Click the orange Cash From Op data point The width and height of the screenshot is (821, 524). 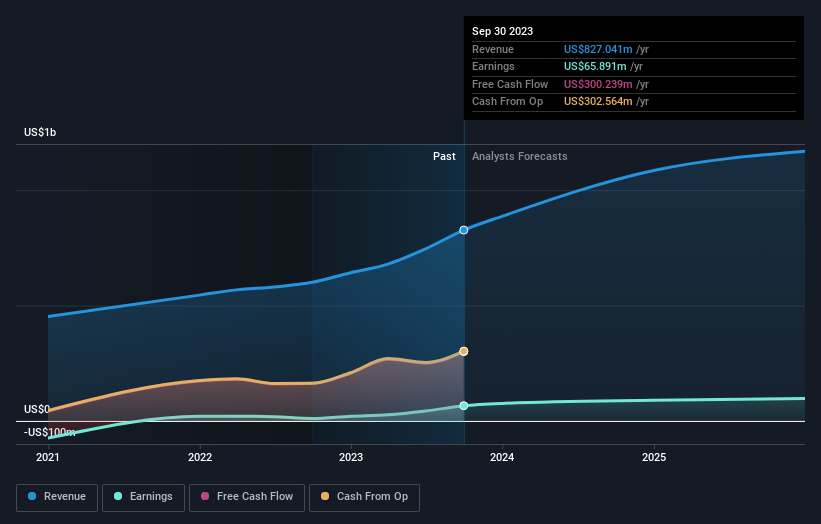[x=464, y=351]
